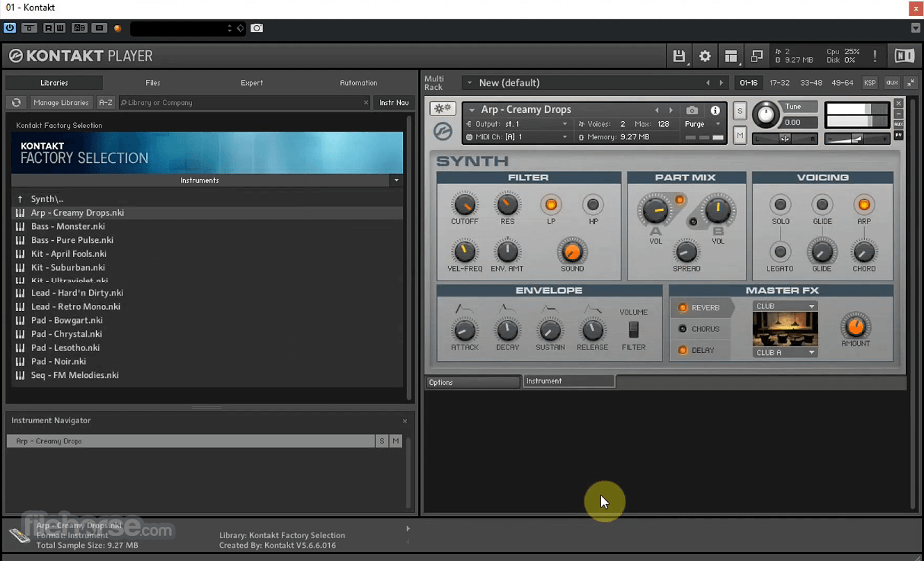Open the Kontakt save/files menu icon
This screenshot has height=561, width=924.
pos(678,56)
